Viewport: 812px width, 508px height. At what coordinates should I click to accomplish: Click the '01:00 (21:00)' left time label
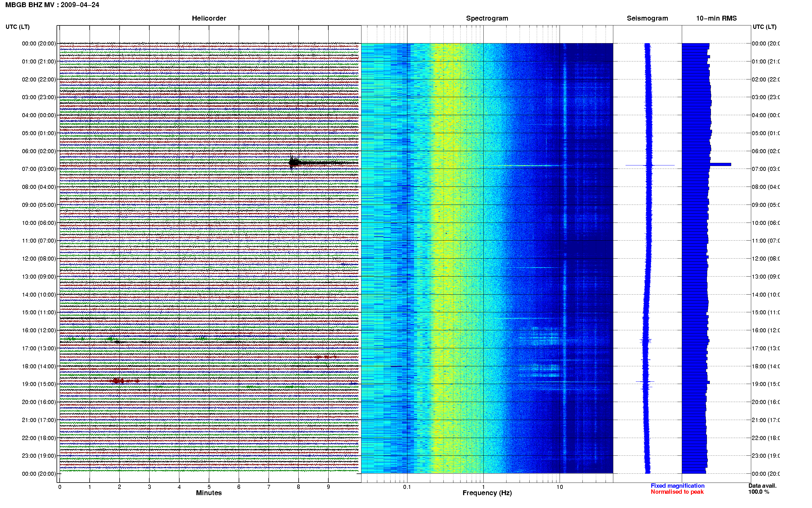(x=39, y=61)
